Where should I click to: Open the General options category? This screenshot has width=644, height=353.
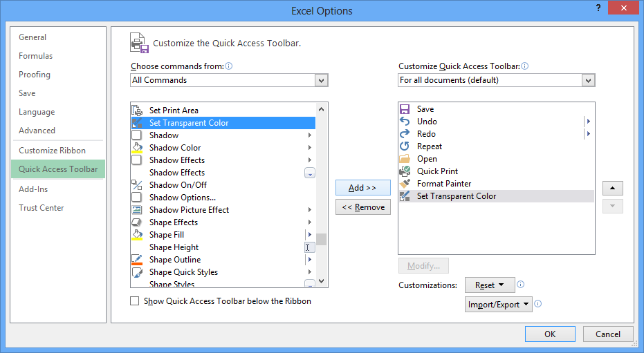pyautogui.click(x=33, y=37)
